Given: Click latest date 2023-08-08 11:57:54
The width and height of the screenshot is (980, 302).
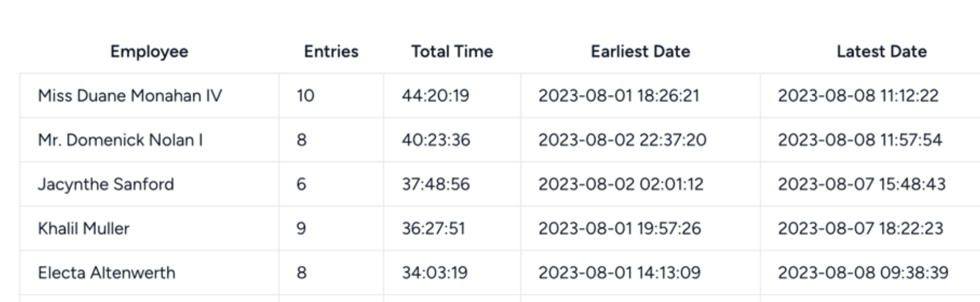Looking at the screenshot, I should 860,140.
